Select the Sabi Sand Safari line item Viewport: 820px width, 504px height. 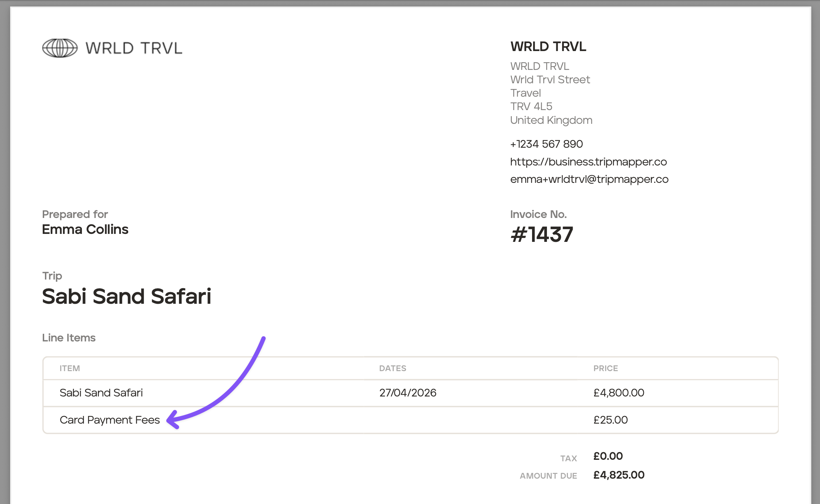(101, 393)
